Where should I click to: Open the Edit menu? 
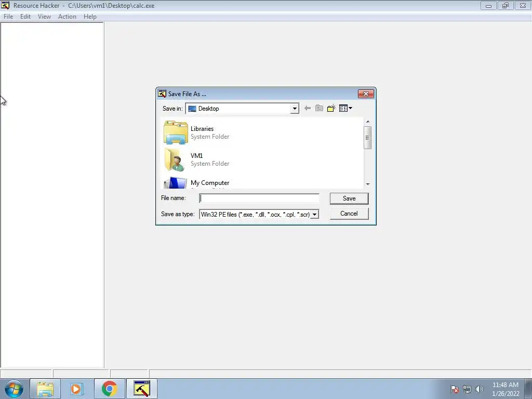25,16
